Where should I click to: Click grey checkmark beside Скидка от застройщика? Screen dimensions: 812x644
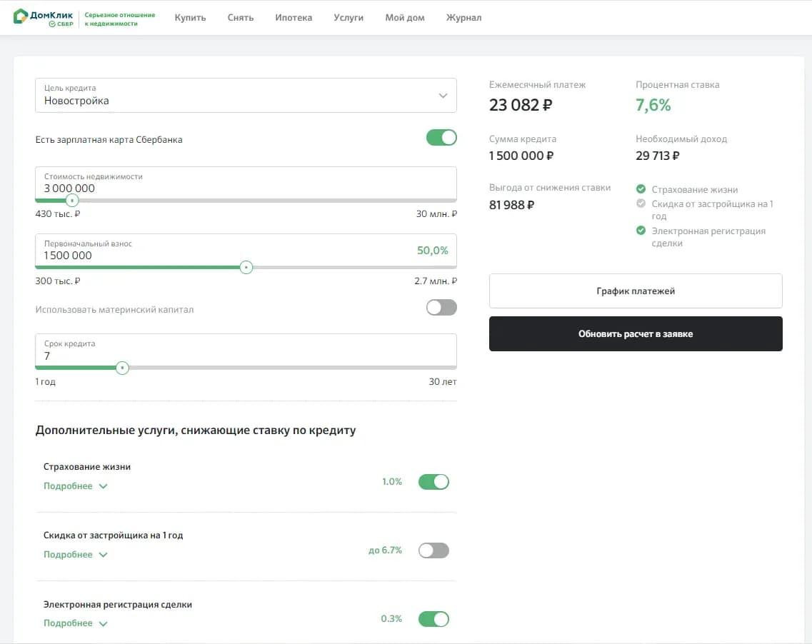641,203
